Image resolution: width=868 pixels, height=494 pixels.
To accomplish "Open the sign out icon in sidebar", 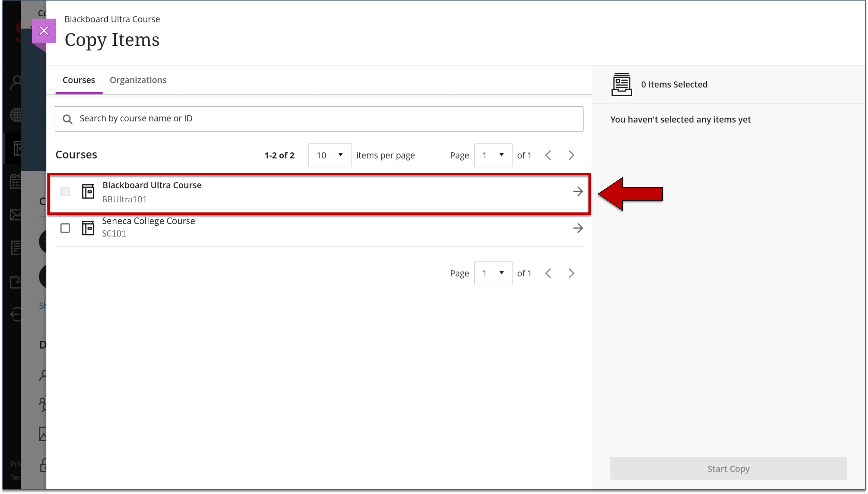I will [x=16, y=314].
